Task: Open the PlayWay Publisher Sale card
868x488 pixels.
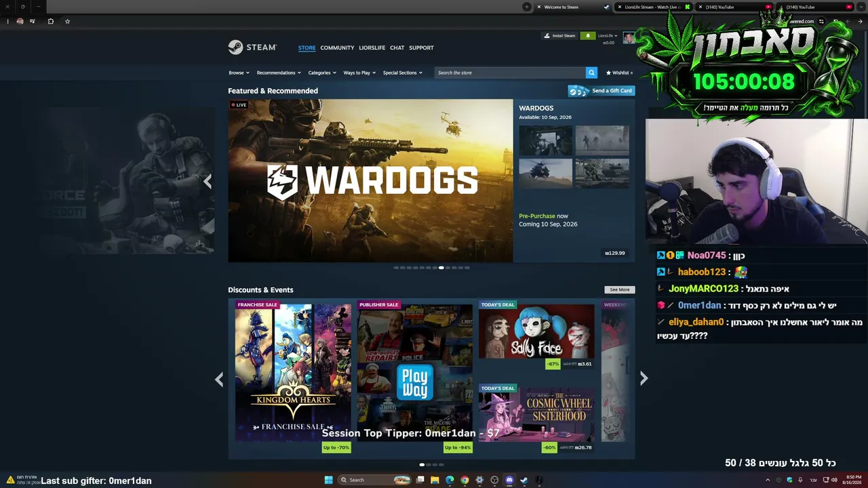Action: click(414, 371)
